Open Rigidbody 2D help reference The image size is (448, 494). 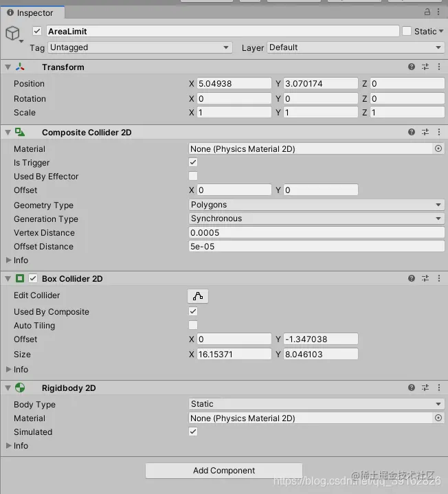tap(412, 388)
